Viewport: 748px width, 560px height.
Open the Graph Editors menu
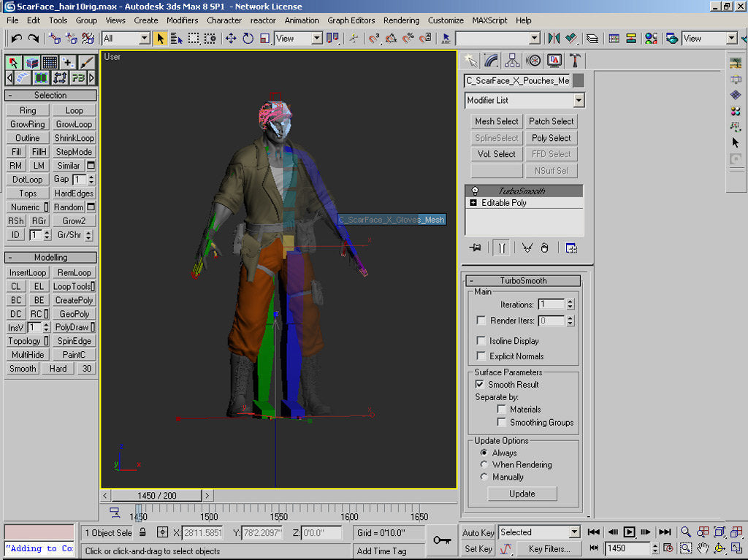351,20
